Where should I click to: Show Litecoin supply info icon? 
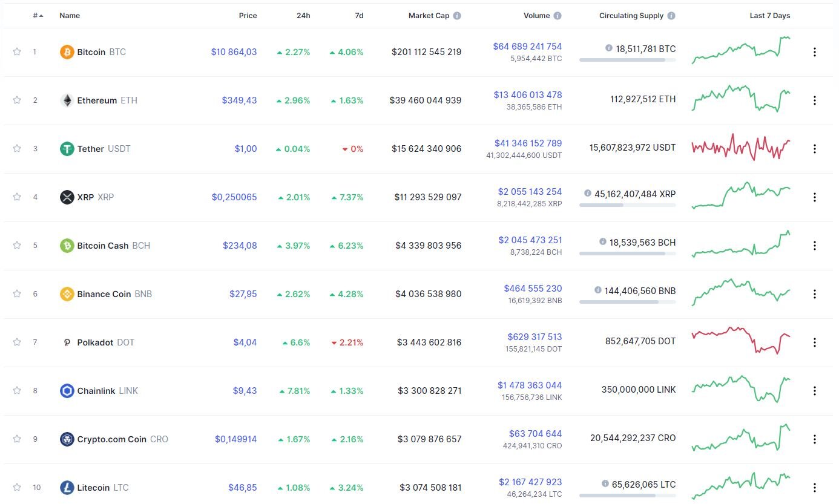click(x=605, y=483)
